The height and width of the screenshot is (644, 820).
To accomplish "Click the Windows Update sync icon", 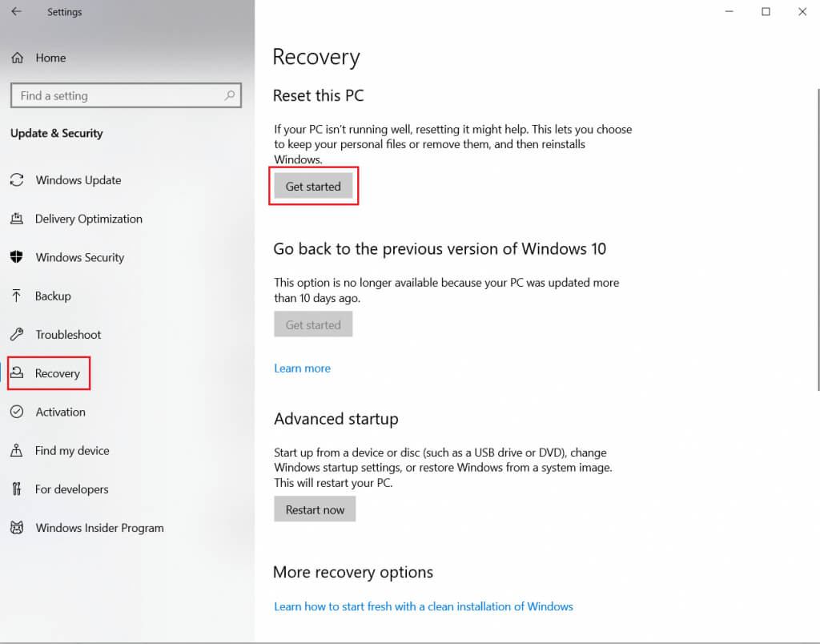I will [17, 180].
